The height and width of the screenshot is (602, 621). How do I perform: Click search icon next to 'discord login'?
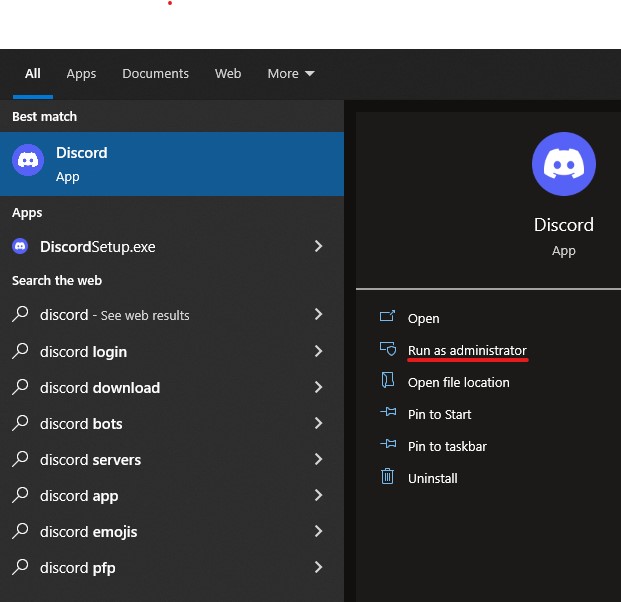(20, 351)
